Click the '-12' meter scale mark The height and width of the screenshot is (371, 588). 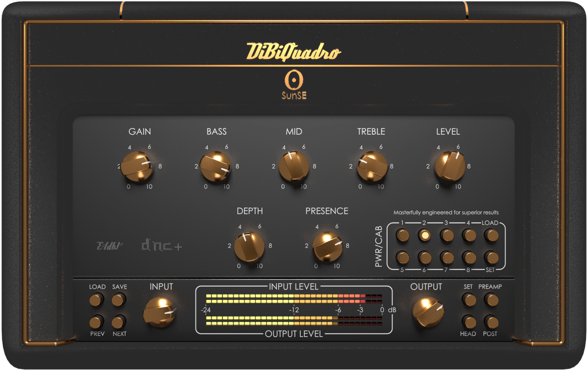click(294, 310)
